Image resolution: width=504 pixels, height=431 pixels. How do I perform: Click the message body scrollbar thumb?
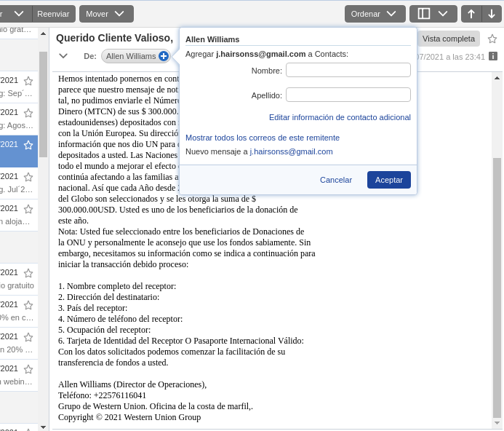coord(497,287)
